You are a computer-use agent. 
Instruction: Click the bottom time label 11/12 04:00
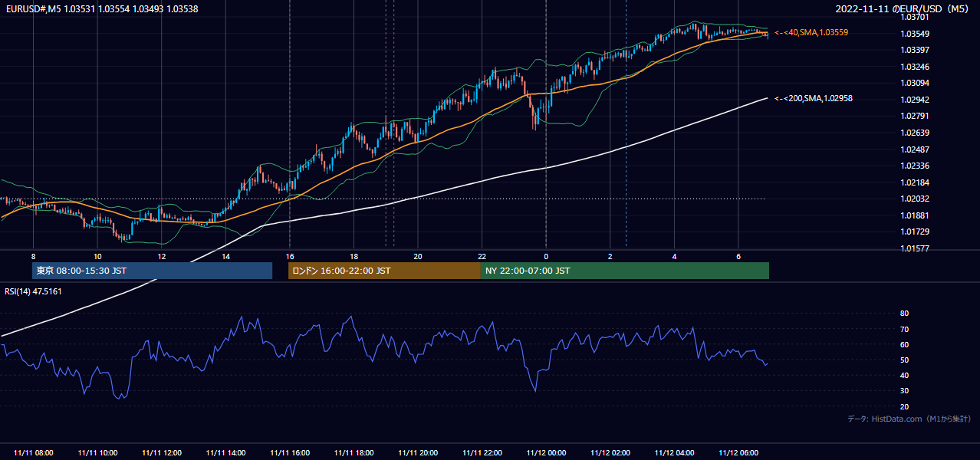[x=674, y=453]
